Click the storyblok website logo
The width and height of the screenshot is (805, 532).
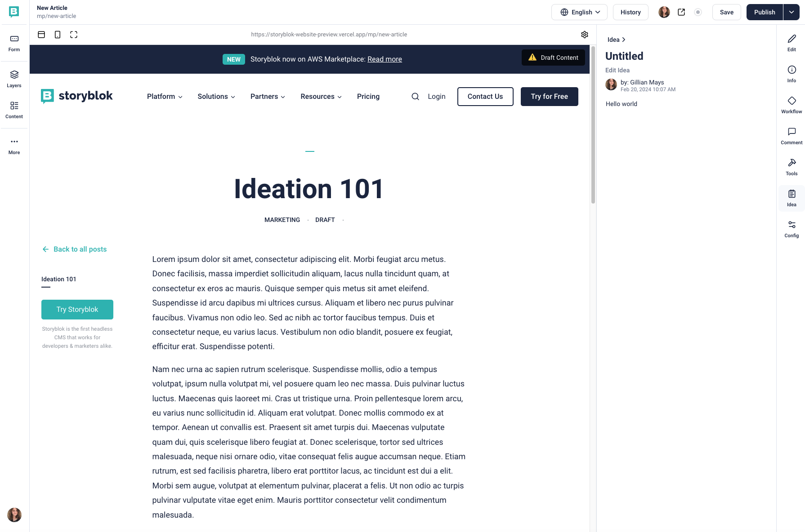(77, 96)
